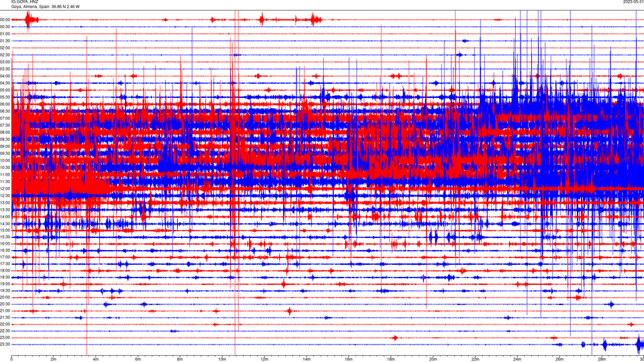Click the 8m tick on the minute axis
This screenshot has width=644, height=362.
[x=180, y=359]
